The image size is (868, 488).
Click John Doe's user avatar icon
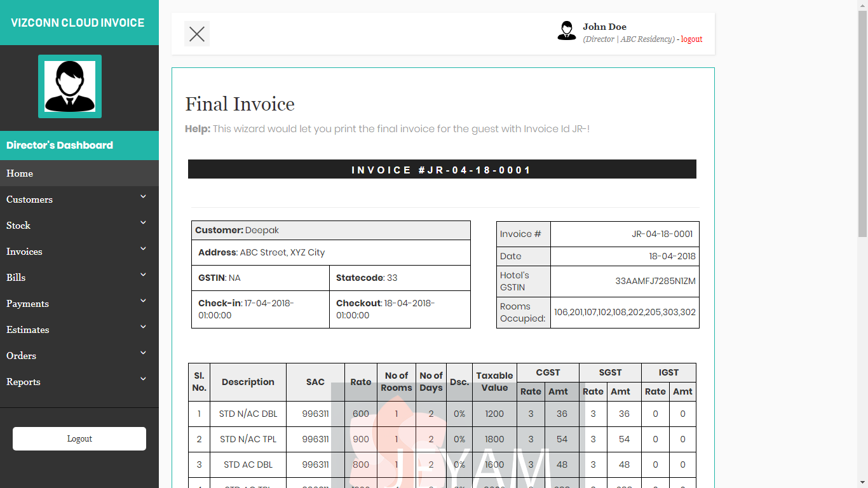(566, 30)
